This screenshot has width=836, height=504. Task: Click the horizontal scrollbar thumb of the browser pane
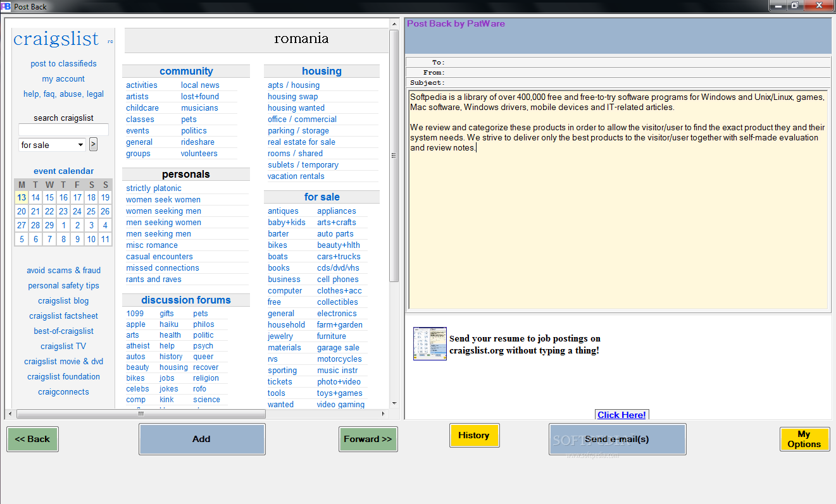coord(141,414)
